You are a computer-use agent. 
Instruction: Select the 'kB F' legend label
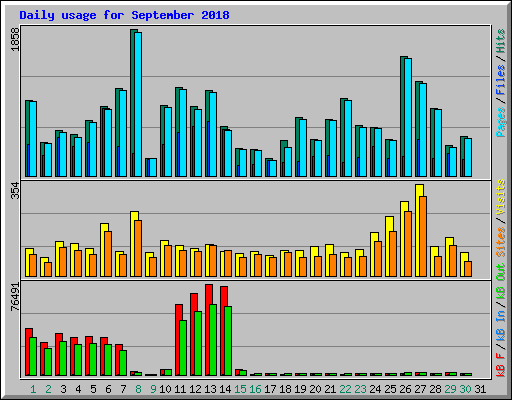(501, 365)
